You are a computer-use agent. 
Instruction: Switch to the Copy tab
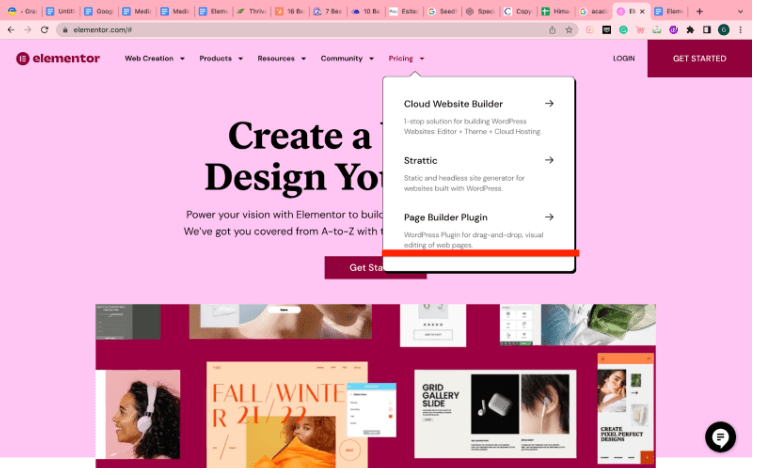point(519,11)
